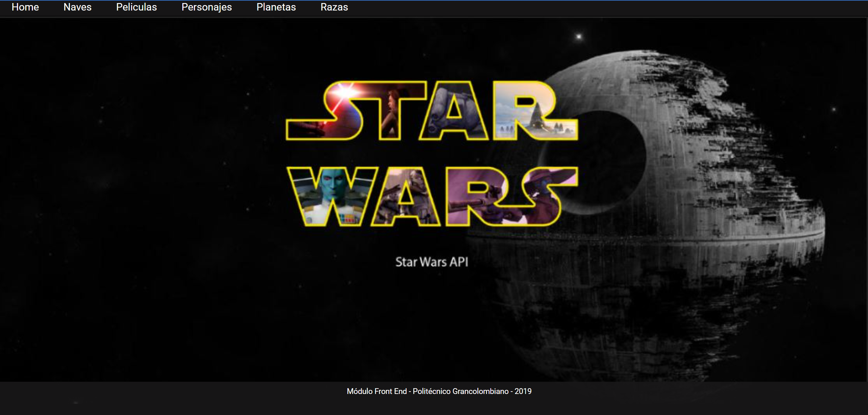Go to the Personajes page
Image resolution: width=868 pixels, height=415 pixels.
(x=206, y=7)
